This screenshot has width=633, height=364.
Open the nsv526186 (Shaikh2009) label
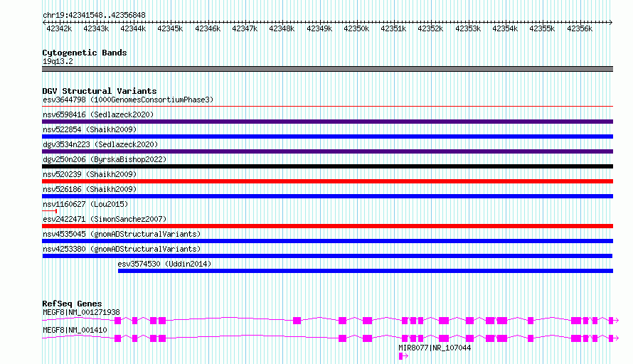90,189
